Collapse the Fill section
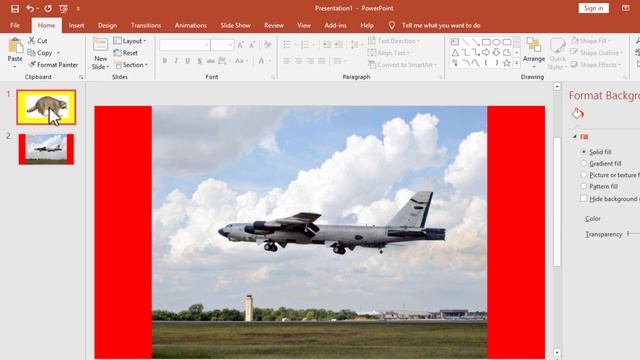 (x=575, y=137)
